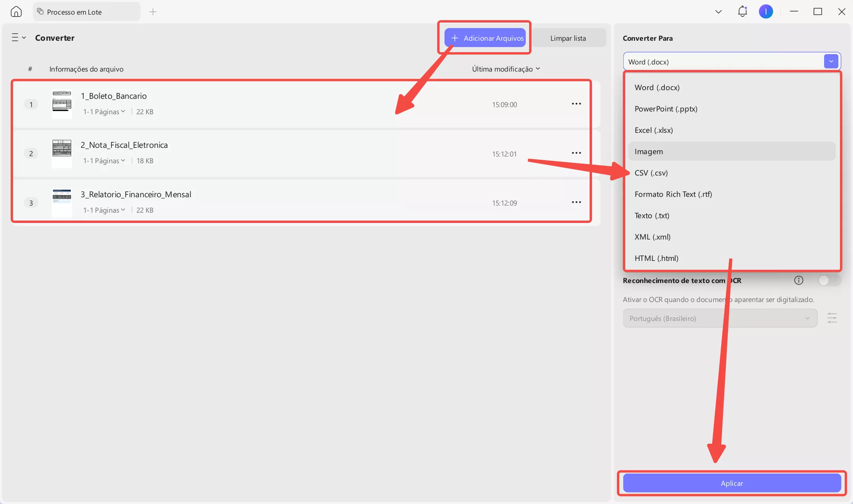Screen dimensions: 853x504
Task: Sort by Última modificação column
Action: click(506, 69)
